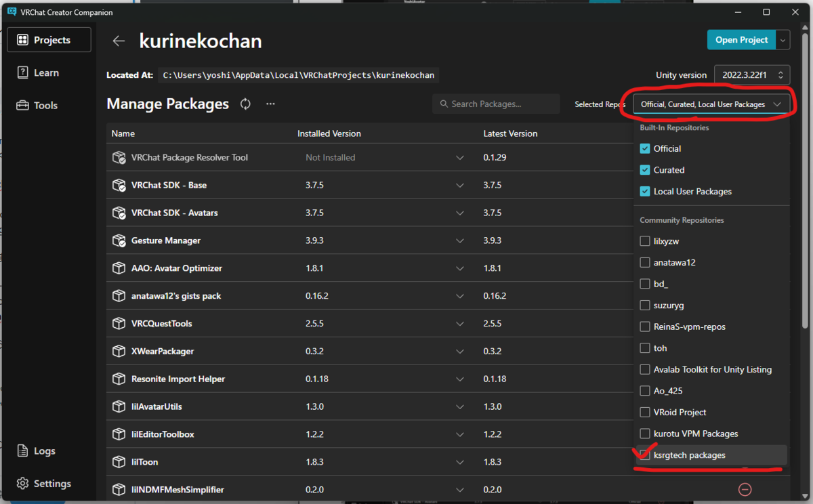This screenshot has width=813, height=504.
Task: Open the three-dot menu beside Manage Packages
Action: pyautogui.click(x=270, y=104)
